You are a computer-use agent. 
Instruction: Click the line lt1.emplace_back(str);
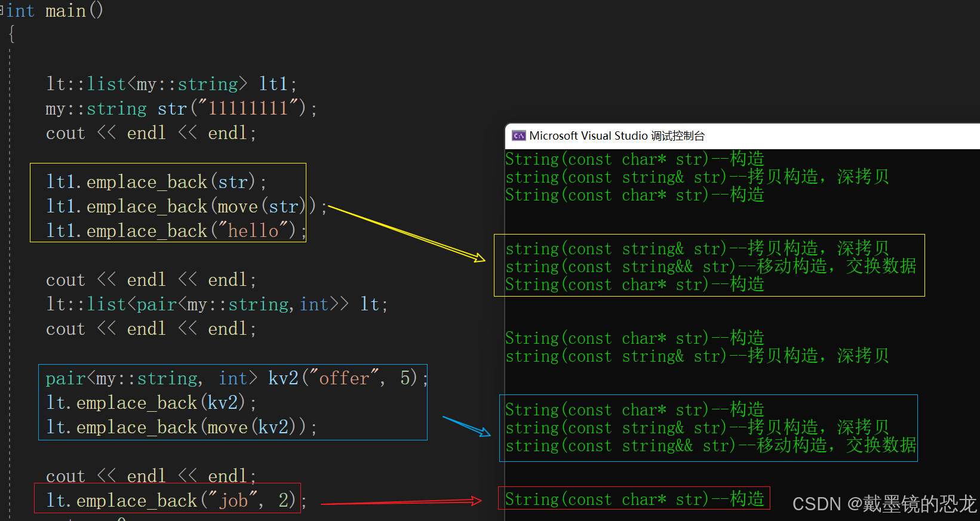click(x=156, y=182)
